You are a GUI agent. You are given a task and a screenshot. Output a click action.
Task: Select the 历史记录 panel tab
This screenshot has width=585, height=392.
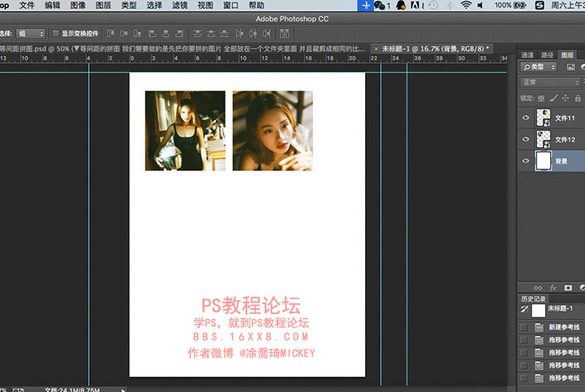(534, 299)
